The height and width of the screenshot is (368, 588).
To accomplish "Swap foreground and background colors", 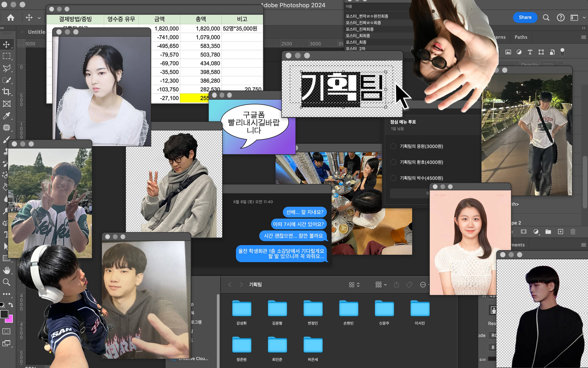I will [11, 304].
